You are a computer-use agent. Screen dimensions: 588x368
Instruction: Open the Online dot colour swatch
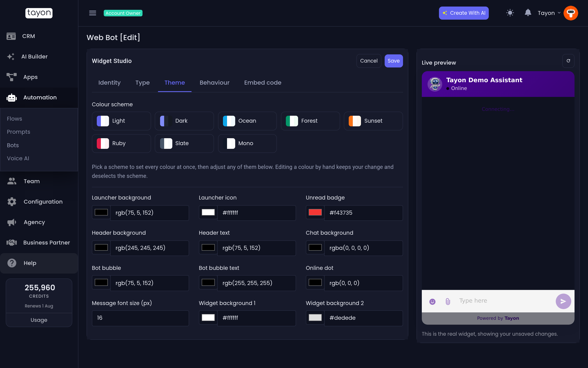point(315,282)
